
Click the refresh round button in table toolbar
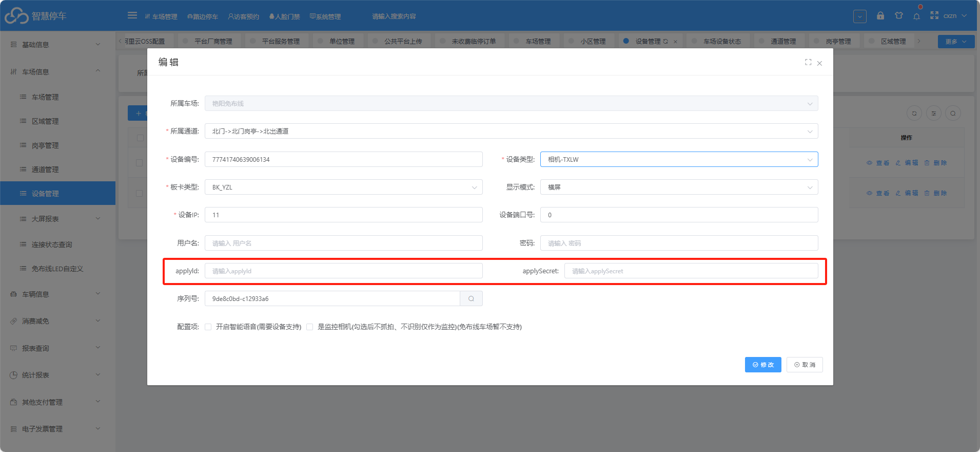point(914,114)
